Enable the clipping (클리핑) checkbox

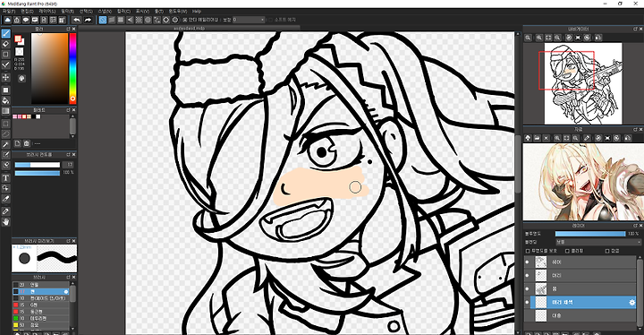tap(567, 251)
